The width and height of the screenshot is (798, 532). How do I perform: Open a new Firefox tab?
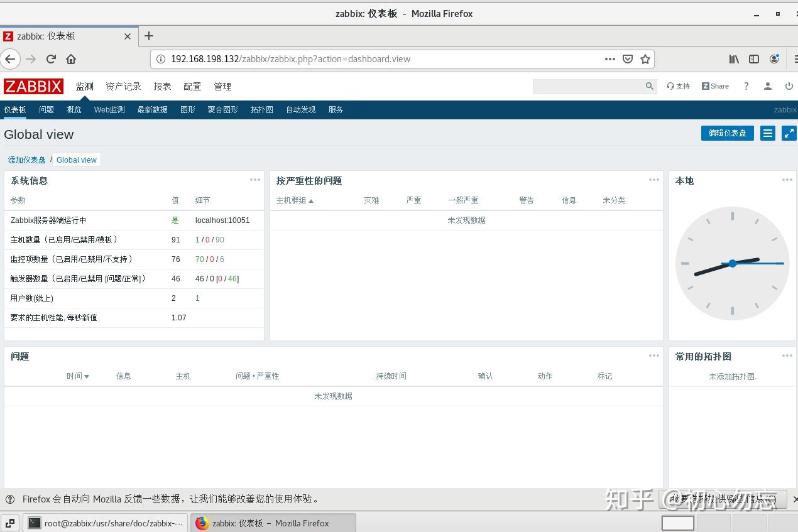tap(149, 36)
